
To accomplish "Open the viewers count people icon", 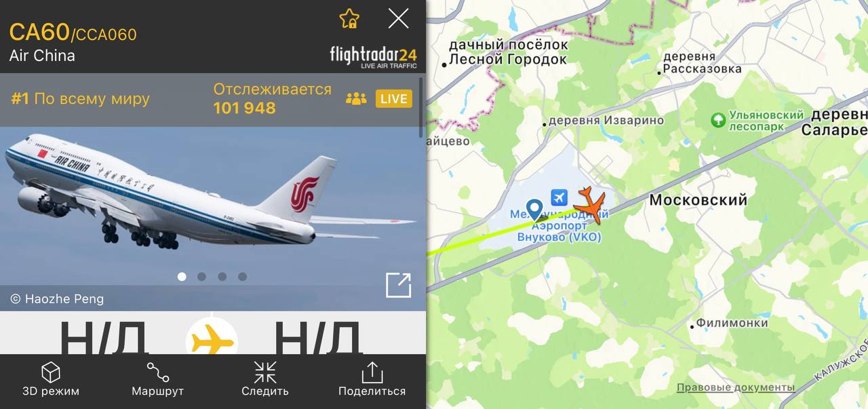I will (x=356, y=99).
